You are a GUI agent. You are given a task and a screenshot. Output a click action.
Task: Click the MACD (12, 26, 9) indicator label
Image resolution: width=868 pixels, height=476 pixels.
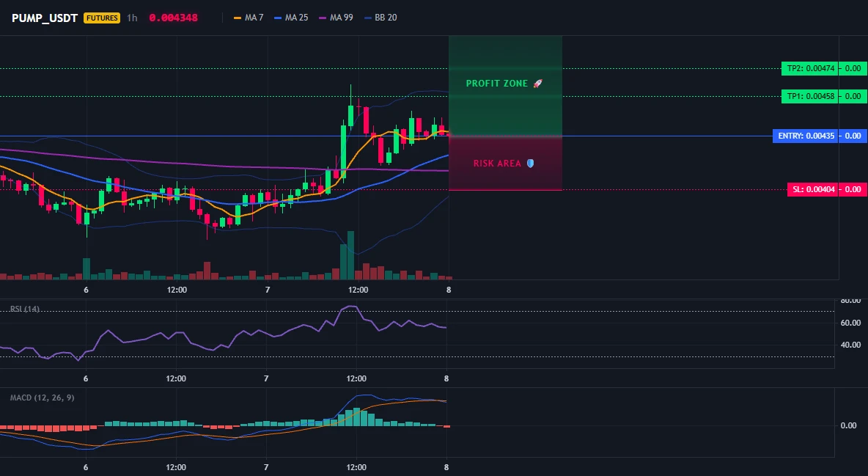coord(42,398)
